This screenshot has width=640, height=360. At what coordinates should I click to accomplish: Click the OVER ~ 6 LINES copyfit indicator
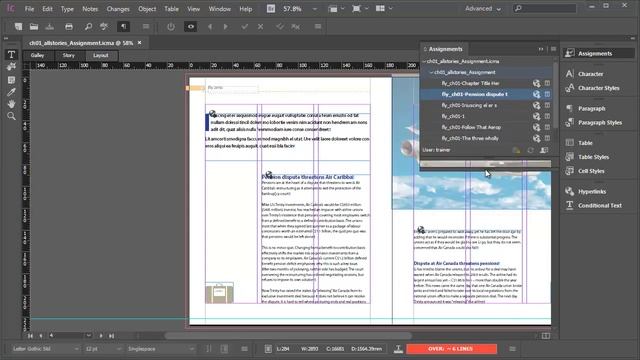pyautogui.click(x=451, y=349)
